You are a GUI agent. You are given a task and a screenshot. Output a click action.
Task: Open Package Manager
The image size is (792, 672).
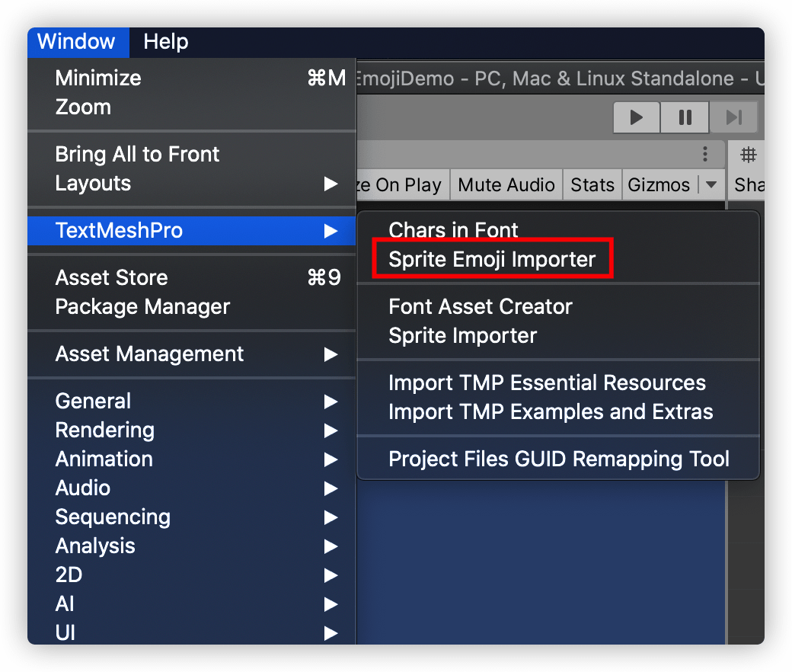coord(192,307)
